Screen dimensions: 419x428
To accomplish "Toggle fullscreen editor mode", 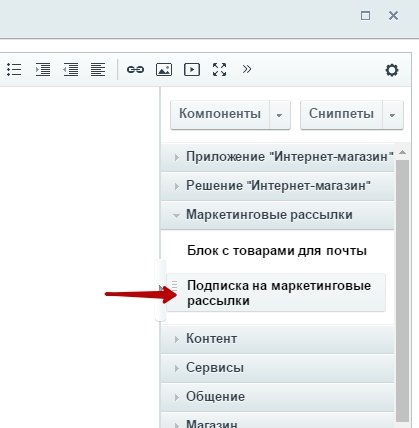I will click(x=219, y=70).
